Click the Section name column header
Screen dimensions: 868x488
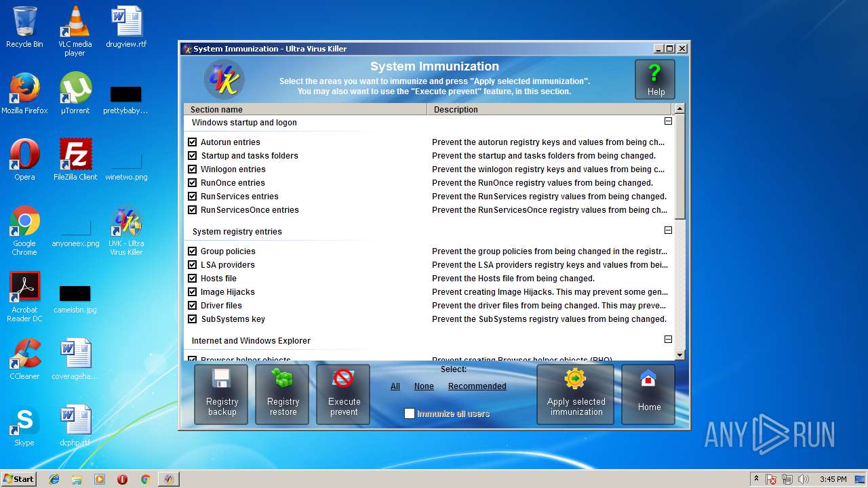tap(305, 109)
